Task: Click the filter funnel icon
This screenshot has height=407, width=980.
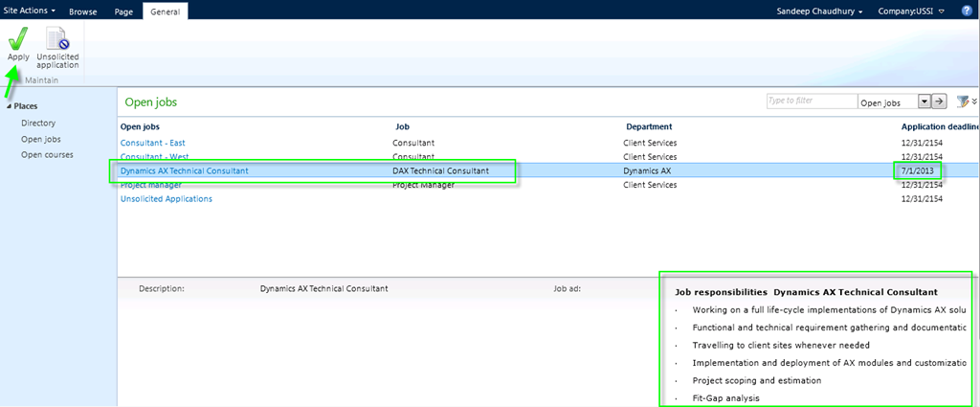Action: tap(960, 102)
